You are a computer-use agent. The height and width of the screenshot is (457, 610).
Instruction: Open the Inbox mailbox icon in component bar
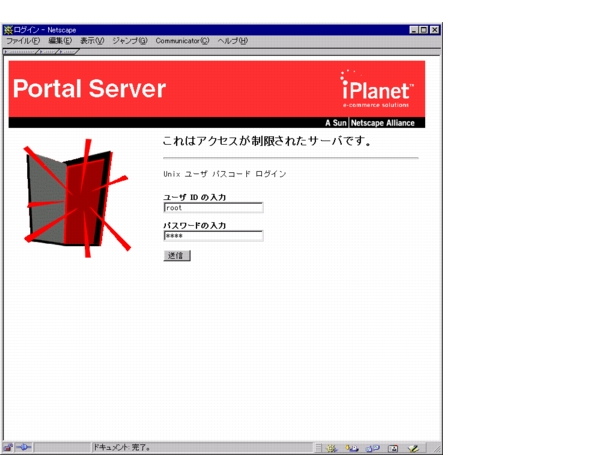click(352, 448)
